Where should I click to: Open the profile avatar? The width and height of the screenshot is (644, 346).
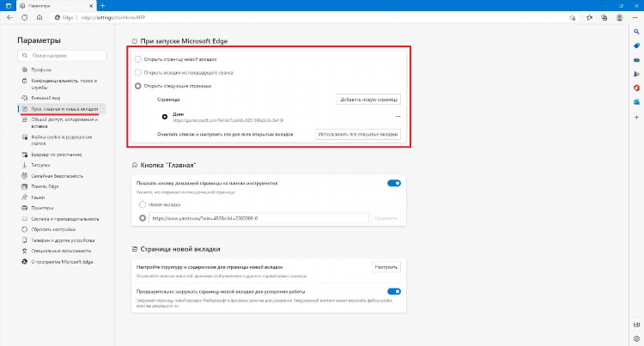(x=619, y=18)
